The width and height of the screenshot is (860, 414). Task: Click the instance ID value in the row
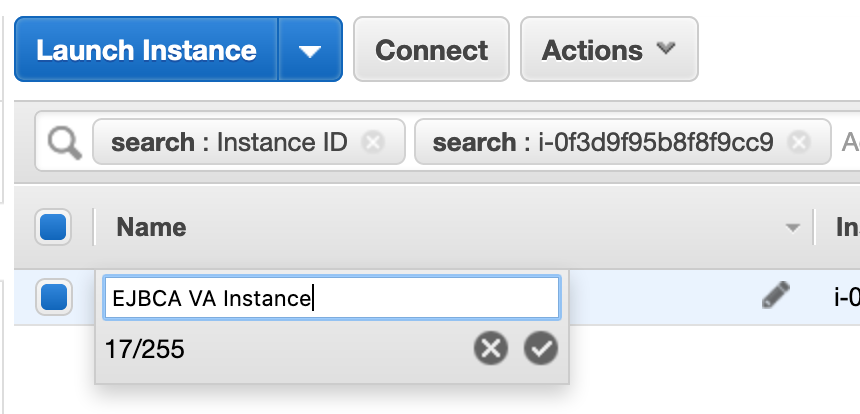click(x=846, y=297)
